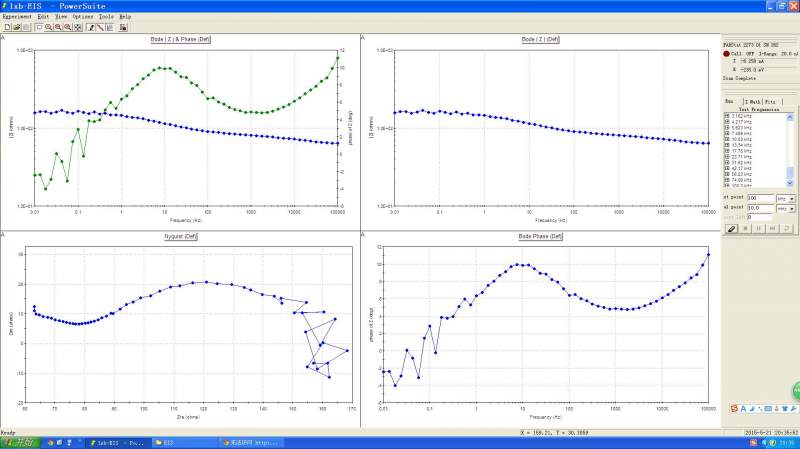Click the Windows Start button
The height and width of the screenshot is (449, 800).
click(19, 443)
